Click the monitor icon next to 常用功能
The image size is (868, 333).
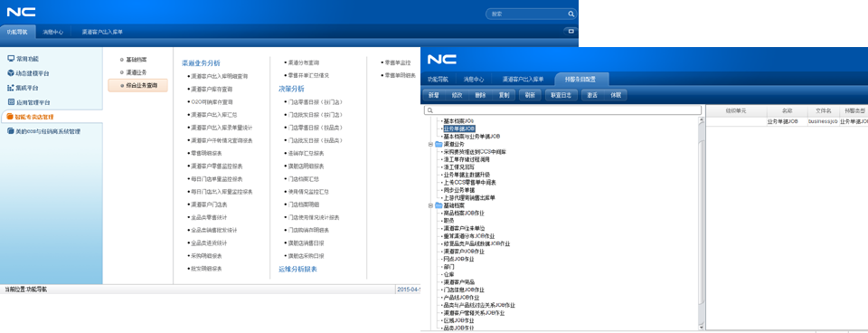click(11, 59)
